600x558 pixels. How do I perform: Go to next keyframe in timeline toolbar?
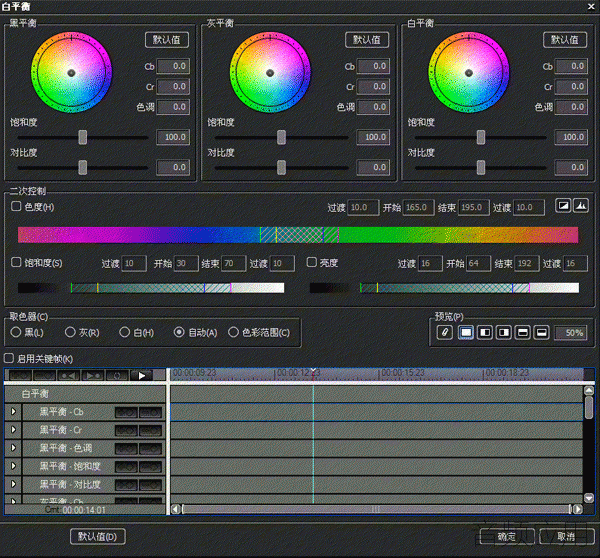click(x=93, y=375)
